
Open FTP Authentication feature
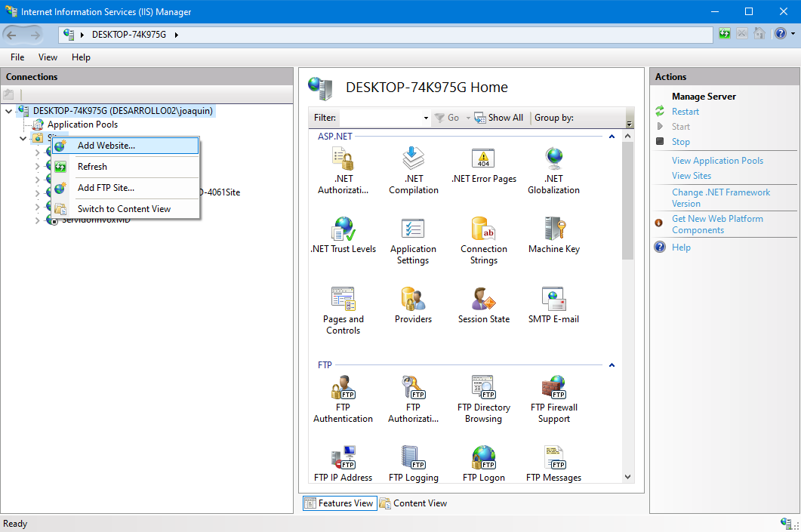coord(344,399)
